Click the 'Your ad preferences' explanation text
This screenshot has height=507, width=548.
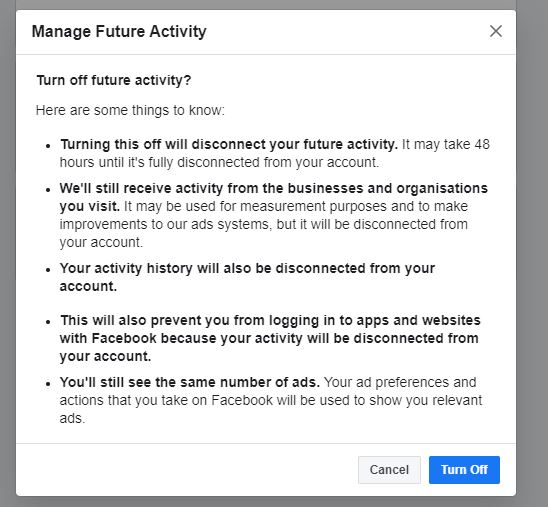tap(271, 400)
